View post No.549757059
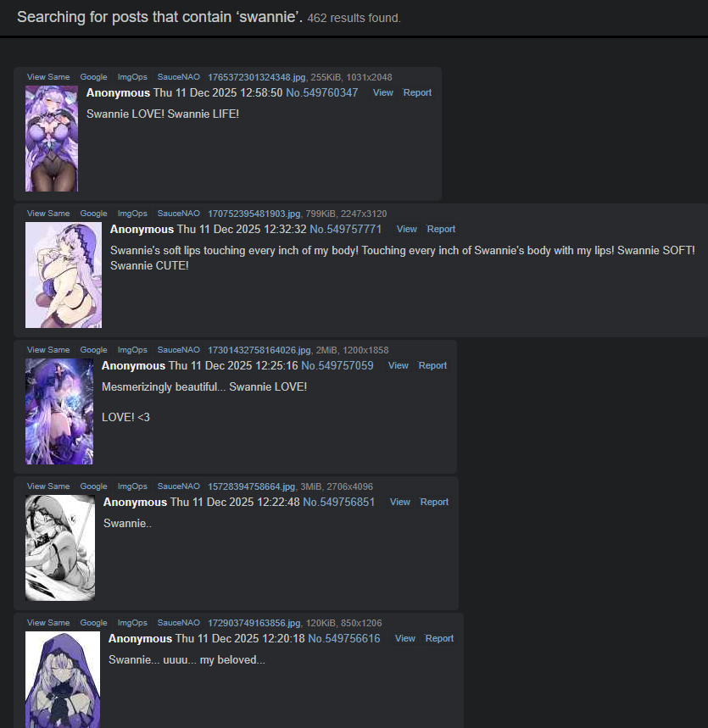This screenshot has width=708, height=728. tap(399, 366)
